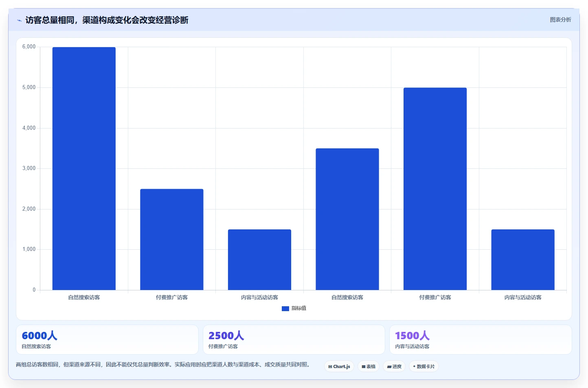Select the Chart.js tag chip
The height and width of the screenshot is (388, 588).
tap(339, 366)
